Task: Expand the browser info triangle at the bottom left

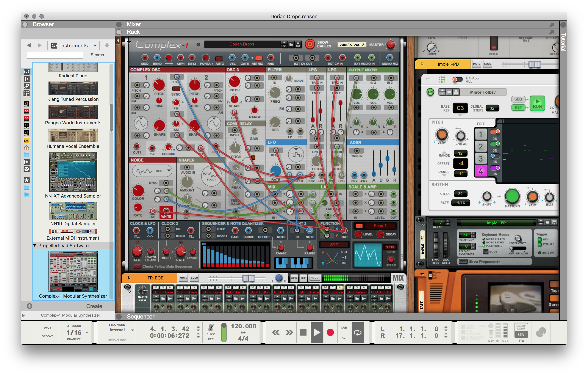Action: (23, 315)
